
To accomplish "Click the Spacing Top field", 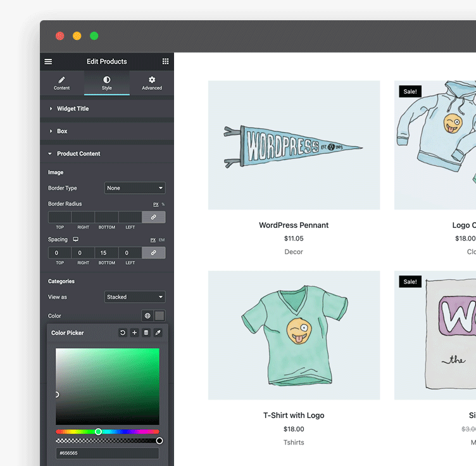I will click(x=59, y=253).
